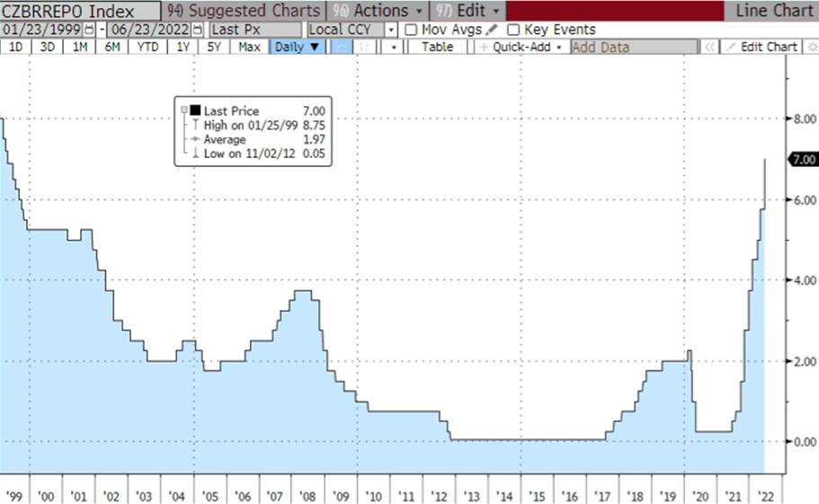Screen dimensions: 819x504
Task: Click the '08 x-axis year label
Action: coord(307,496)
